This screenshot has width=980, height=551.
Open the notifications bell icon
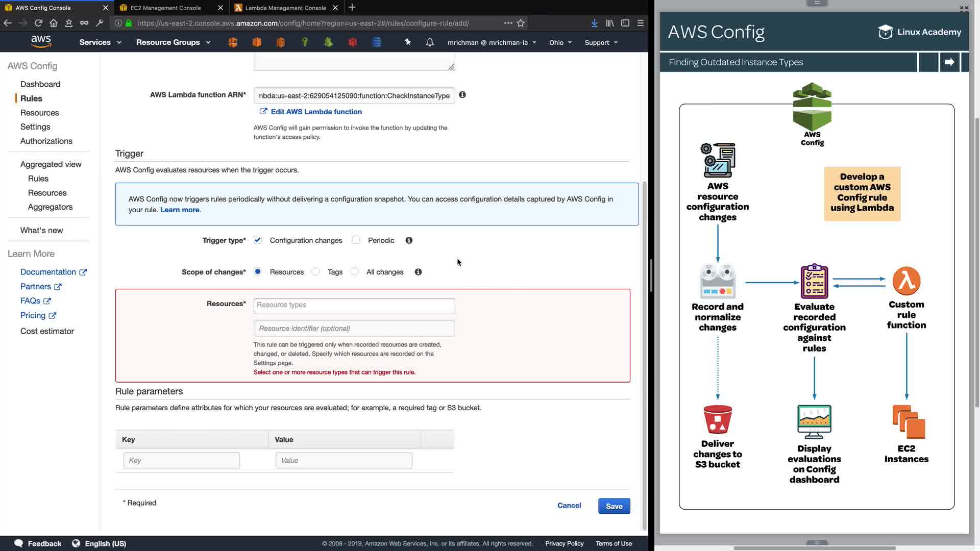pos(430,42)
